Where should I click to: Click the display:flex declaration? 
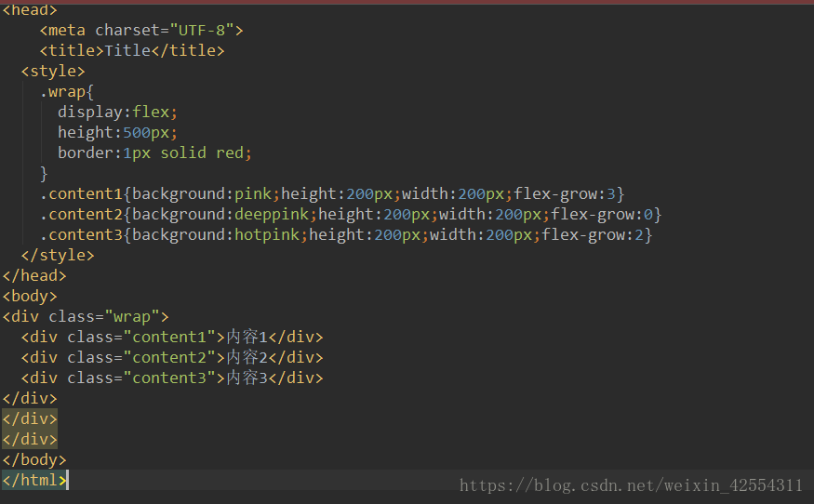coord(117,113)
